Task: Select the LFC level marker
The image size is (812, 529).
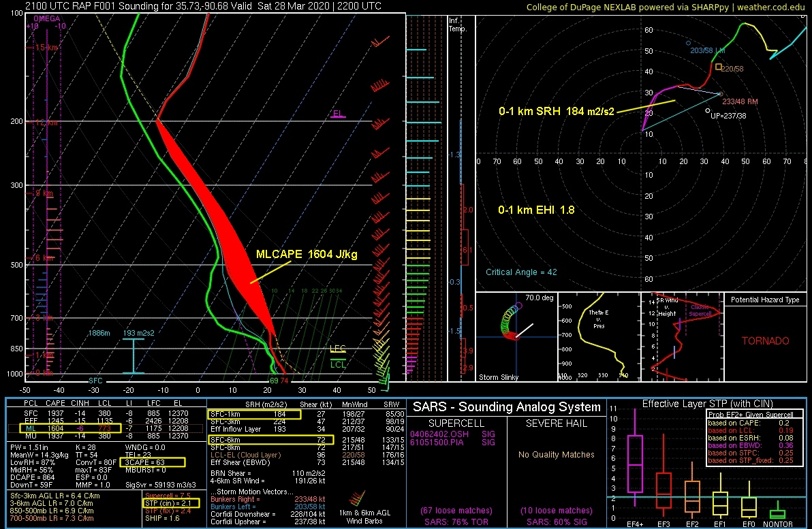Action: 338,349
